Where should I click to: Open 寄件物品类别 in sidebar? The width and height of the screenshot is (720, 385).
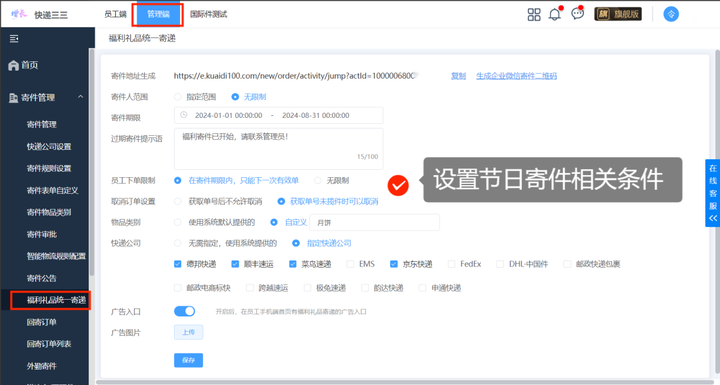[x=49, y=212]
